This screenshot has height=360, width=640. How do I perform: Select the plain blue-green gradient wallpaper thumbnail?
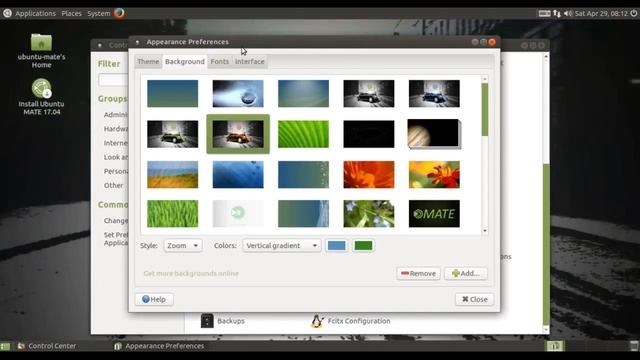click(x=173, y=93)
